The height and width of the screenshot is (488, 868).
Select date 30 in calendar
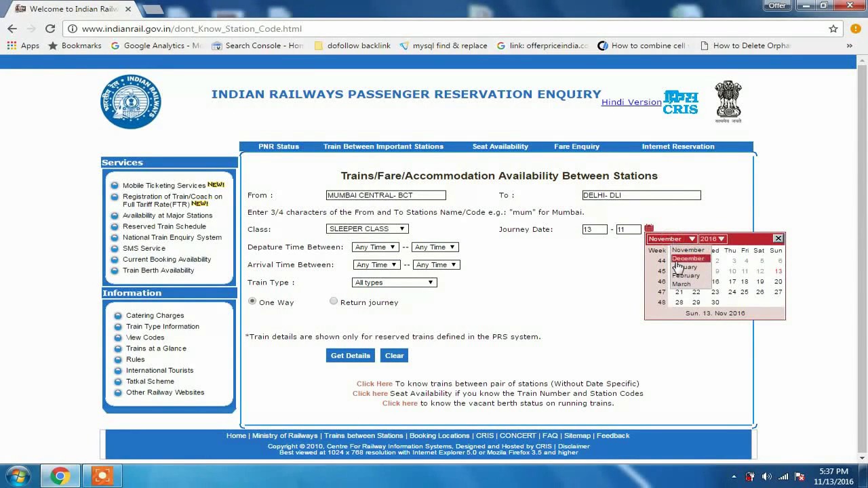(715, 302)
